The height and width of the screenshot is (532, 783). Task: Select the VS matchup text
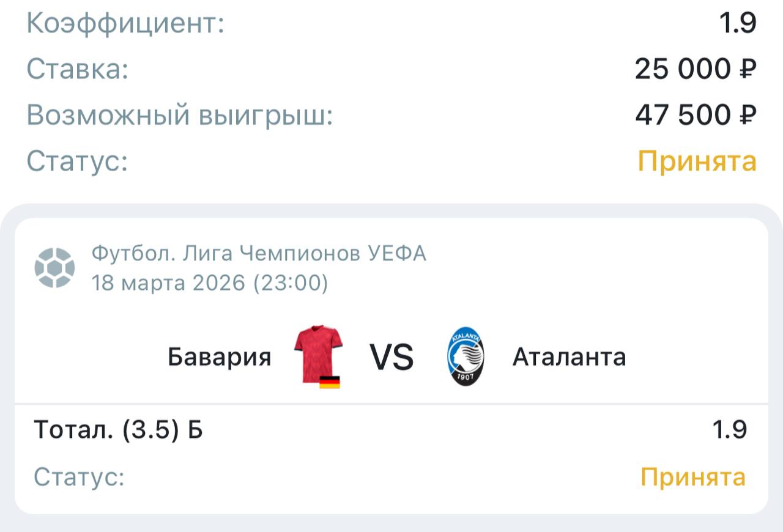[391, 357]
